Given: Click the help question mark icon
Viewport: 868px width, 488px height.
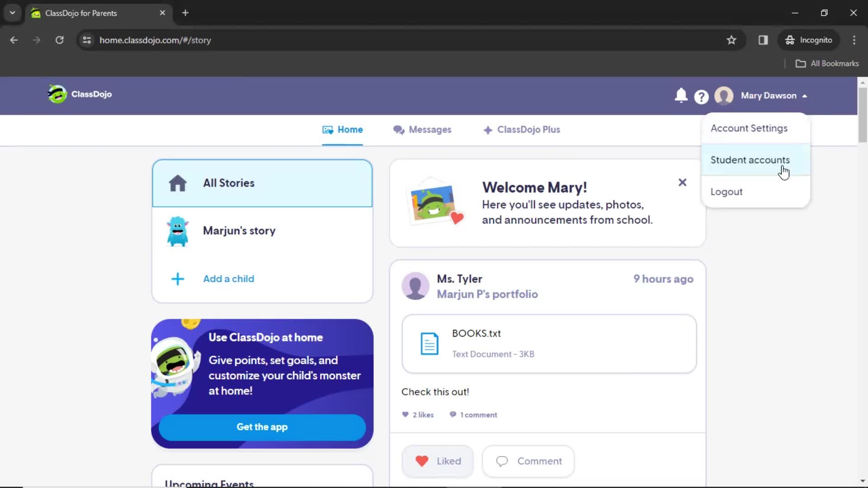Looking at the screenshot, I should pyautogui.click(x=702, y=96).
